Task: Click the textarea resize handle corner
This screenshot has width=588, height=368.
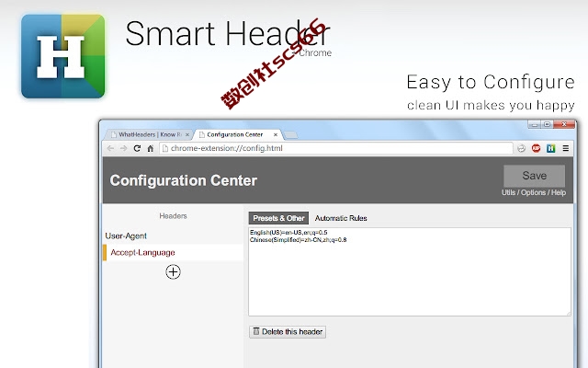Action: click(x=569, y=314)
